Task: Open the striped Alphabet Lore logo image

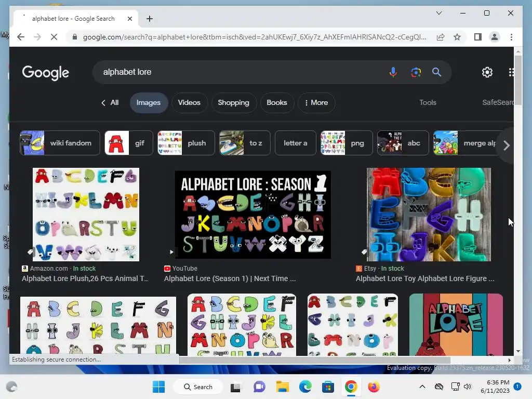Action: click(x=456, y=325)
